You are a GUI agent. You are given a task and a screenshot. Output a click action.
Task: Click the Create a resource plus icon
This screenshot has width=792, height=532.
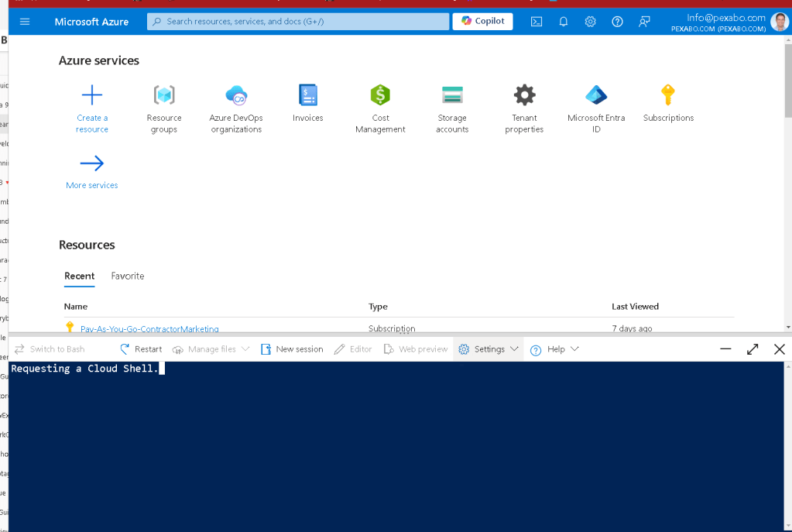click(x=92, y=94)
